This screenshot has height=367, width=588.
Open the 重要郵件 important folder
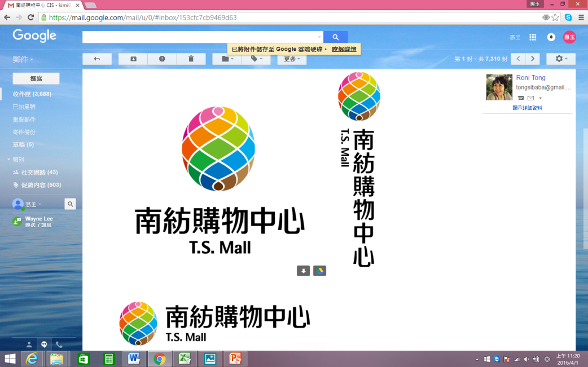click(x=24, y=120)
